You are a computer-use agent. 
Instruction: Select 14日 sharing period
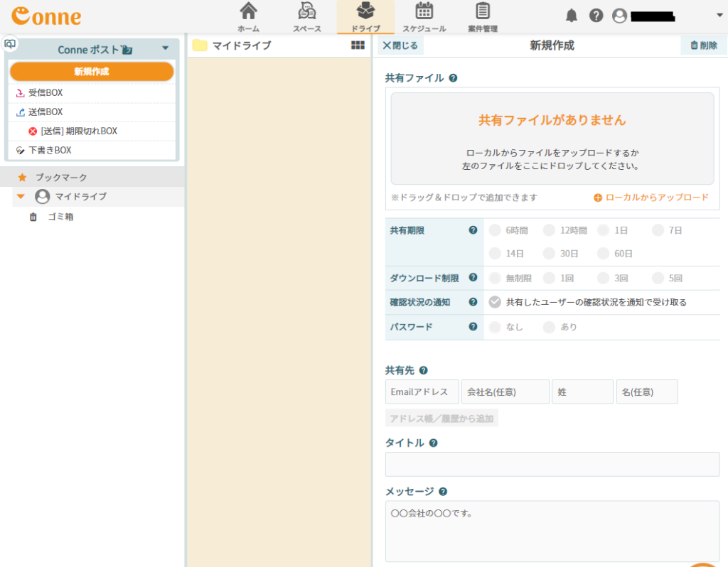tap(495, 254)
